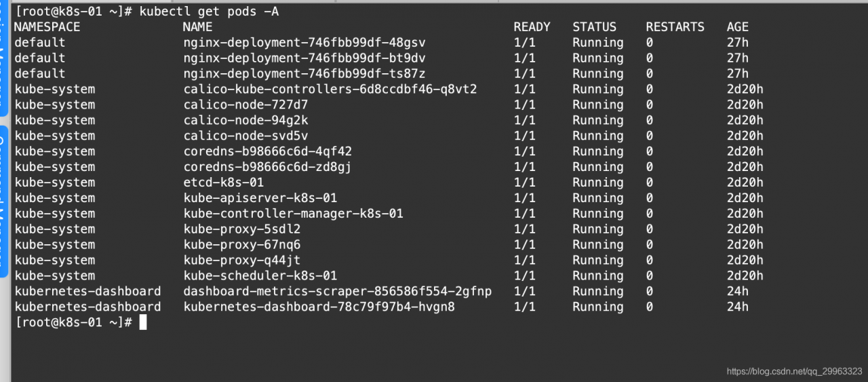The image size is (868, 382).
Task: Click the NAMESPACE column header
Action: coord(47,27)
